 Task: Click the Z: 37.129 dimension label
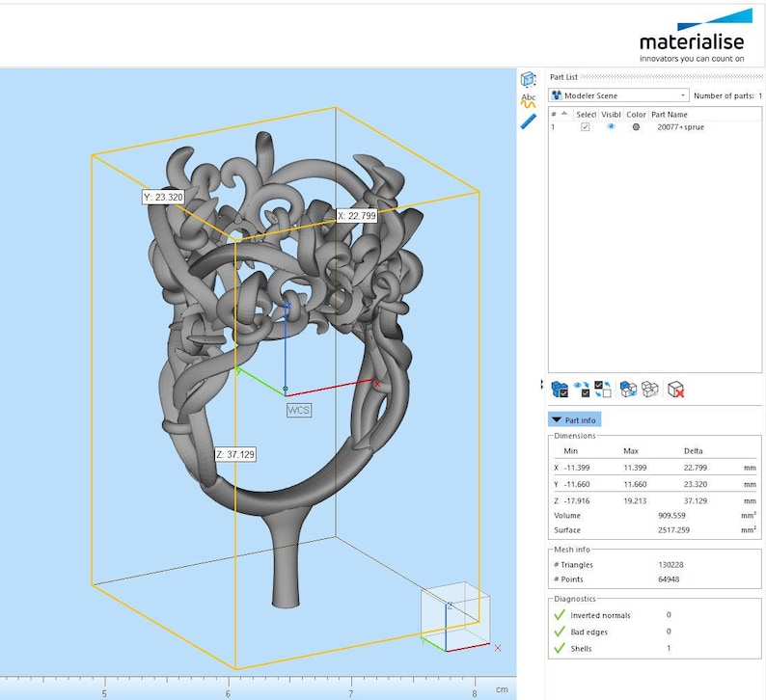(235, 454)
